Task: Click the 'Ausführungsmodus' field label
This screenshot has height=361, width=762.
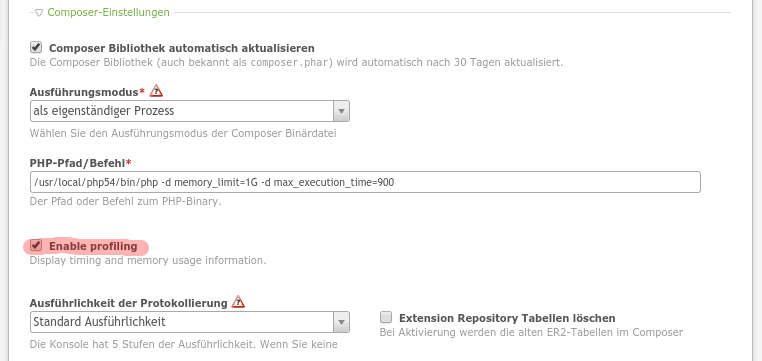Action: click(x=87, y=92)
